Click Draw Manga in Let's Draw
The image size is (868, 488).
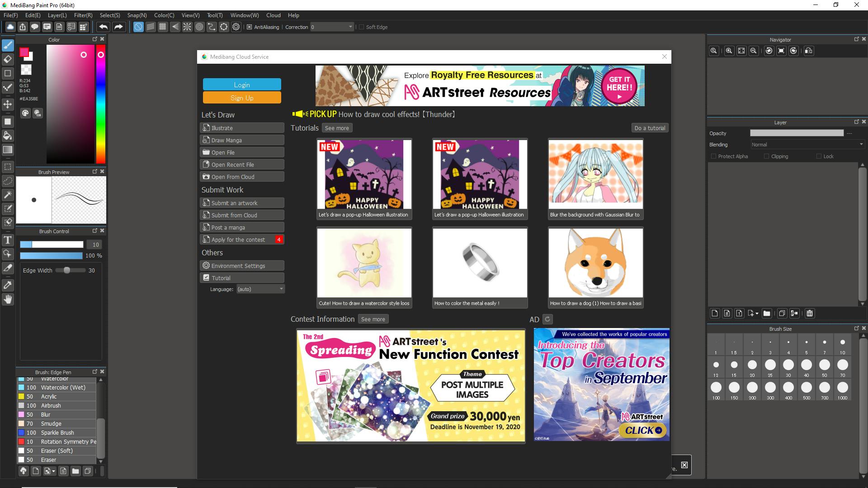242,140
